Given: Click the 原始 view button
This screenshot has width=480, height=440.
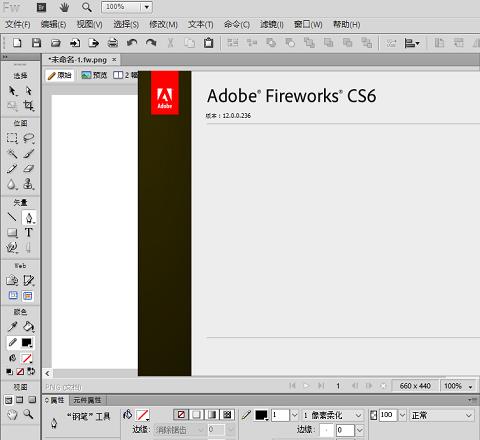Looking at the screenshot, I should pos(60,75).
